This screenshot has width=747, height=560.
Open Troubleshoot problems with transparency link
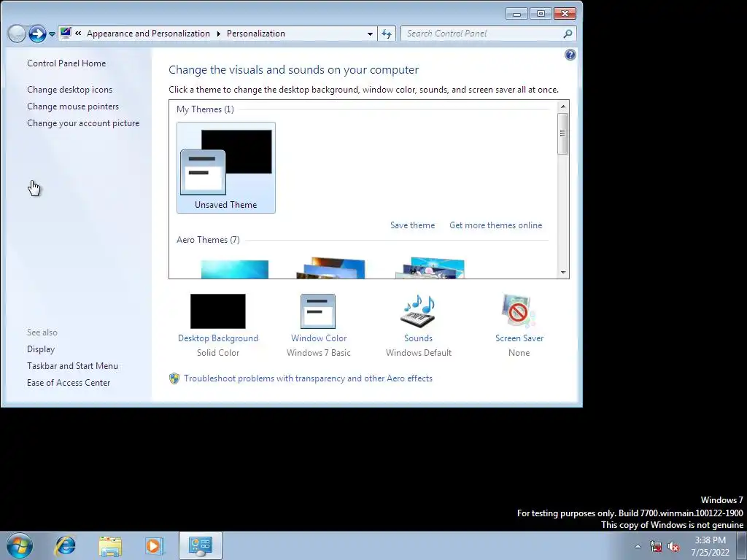(309, 378)
